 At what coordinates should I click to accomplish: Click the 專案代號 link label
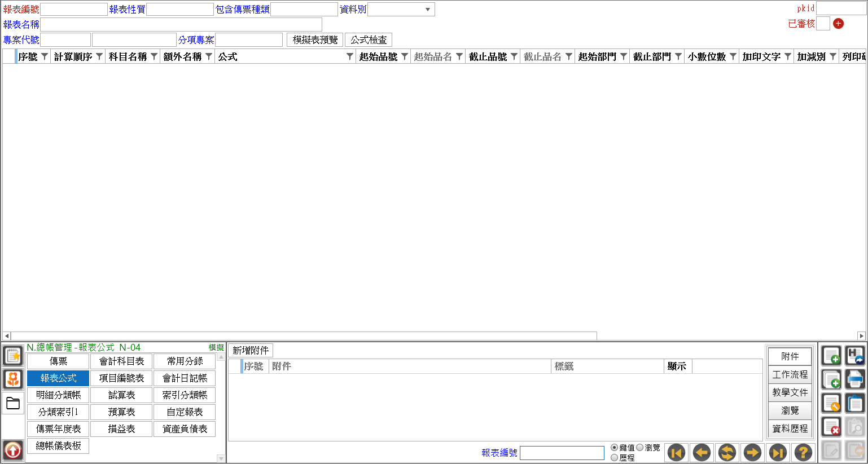coord(21,40)
